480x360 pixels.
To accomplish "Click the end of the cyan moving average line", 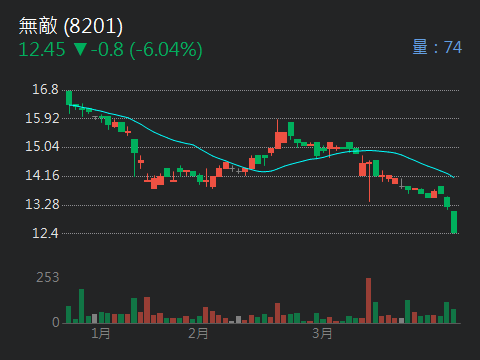I will (x=453, y=177).
